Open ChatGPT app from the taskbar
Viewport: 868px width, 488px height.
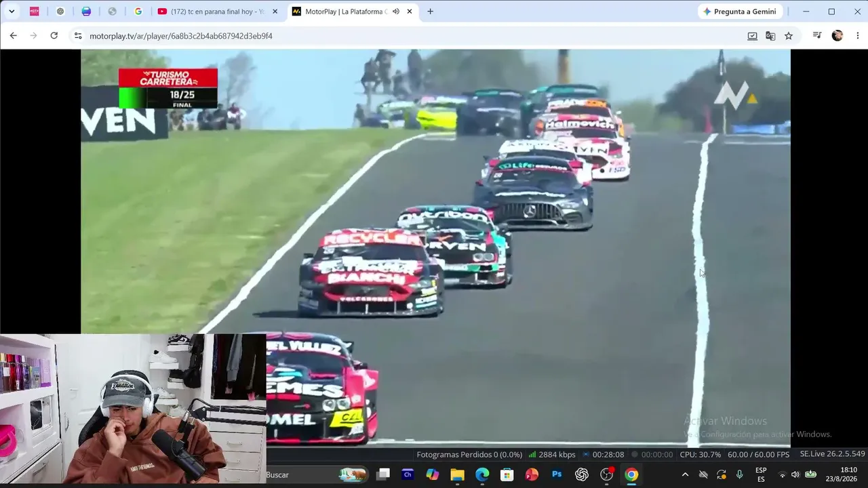coord(581,474)
